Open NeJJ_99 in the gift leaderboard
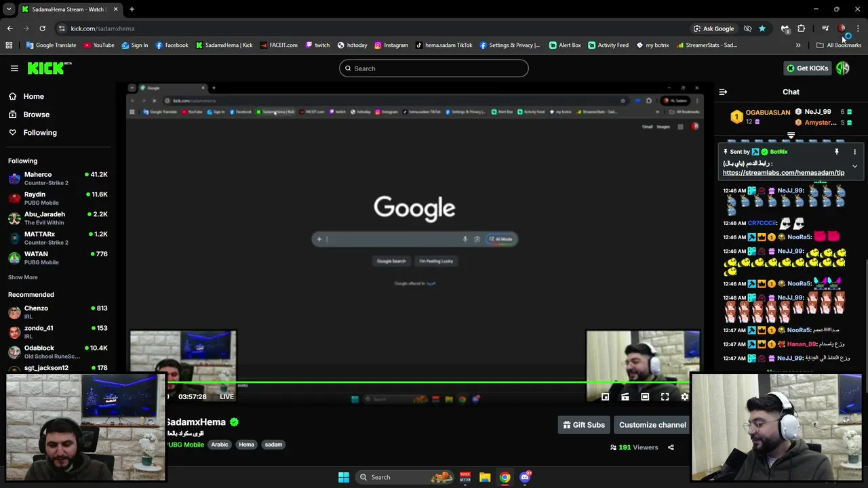Viewport: 868px width, 488px height. pyautogui.click(x=823, y=112)
